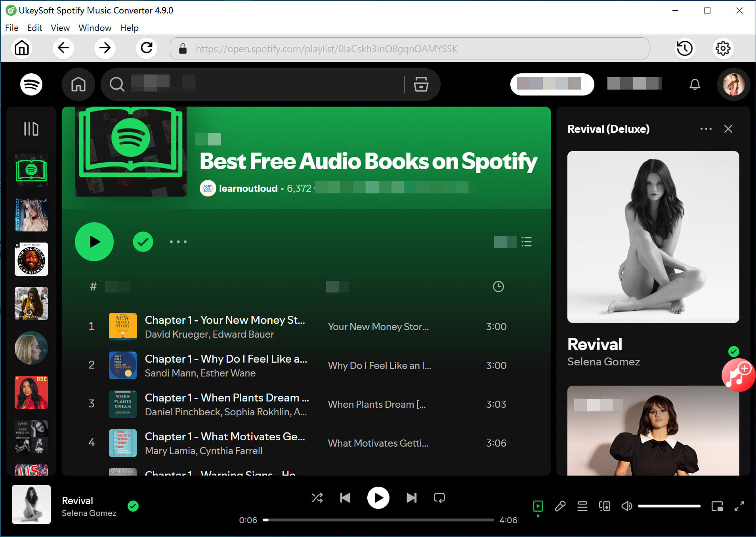Click the song progress bar
Image resolution: width=756 pixels, height=537 pixels.
(378, 520)
